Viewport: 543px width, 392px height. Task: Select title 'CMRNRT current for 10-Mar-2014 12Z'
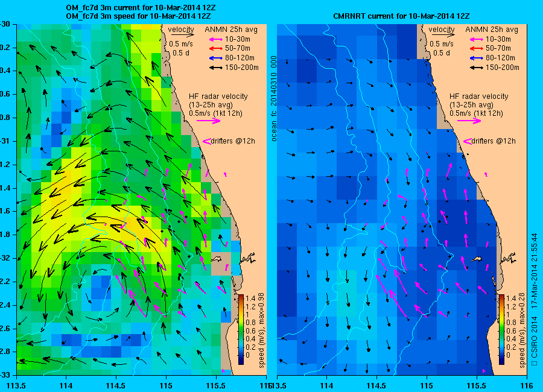401,16
